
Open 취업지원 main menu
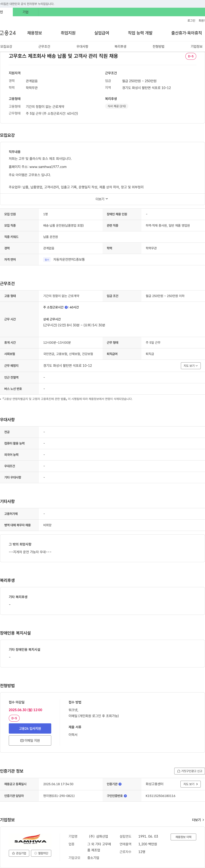(68, 33)
